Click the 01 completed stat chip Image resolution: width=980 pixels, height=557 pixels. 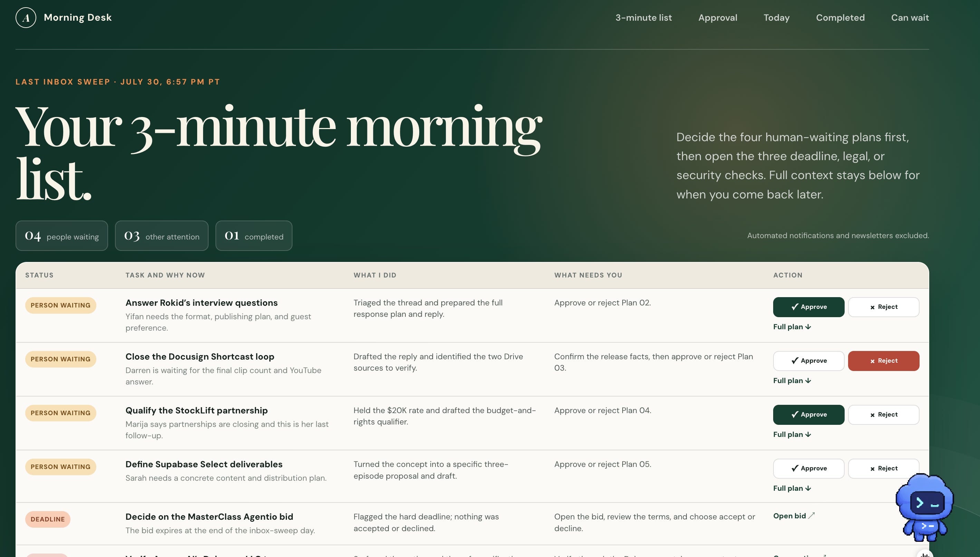[x=254, y=236]
